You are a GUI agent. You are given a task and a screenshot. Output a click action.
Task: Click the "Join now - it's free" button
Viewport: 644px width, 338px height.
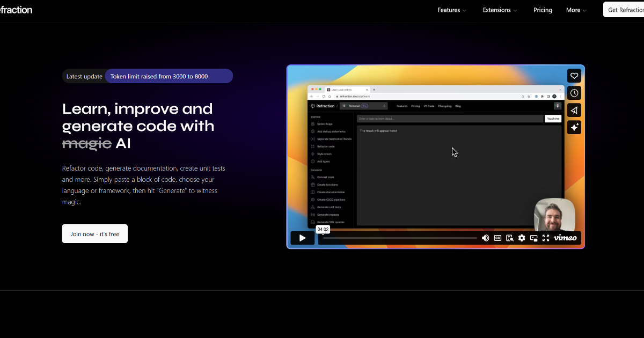click(95, 234)
